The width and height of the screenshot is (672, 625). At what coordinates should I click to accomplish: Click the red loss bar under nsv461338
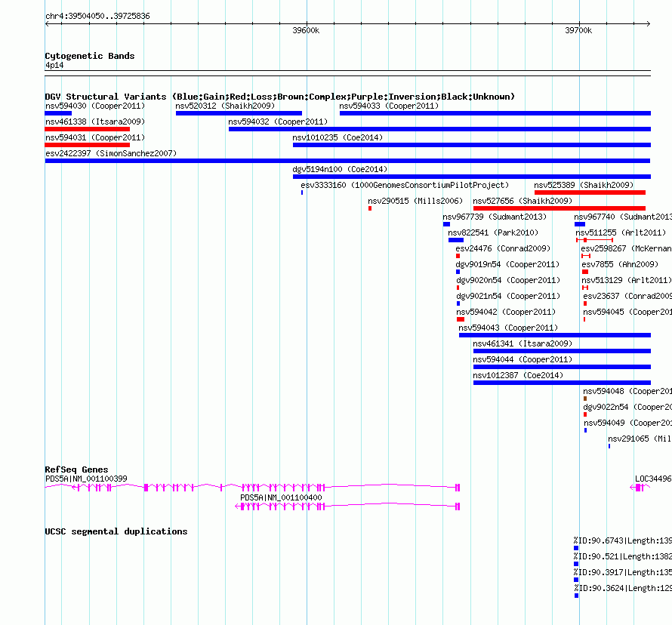point(88,129)
